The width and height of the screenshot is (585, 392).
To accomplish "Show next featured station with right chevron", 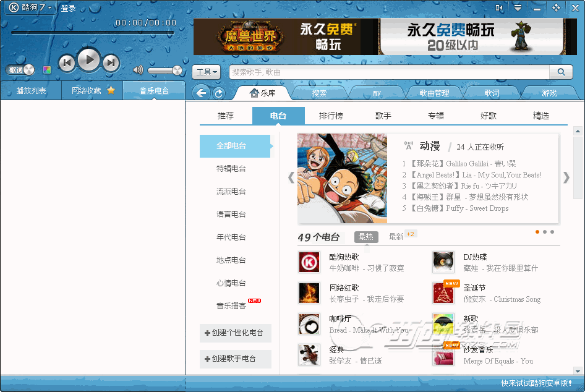I will (x=566, y=178).
